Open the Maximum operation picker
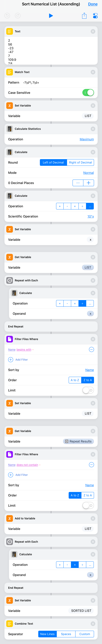The image size is (102, 644). (x=87, y=139)
